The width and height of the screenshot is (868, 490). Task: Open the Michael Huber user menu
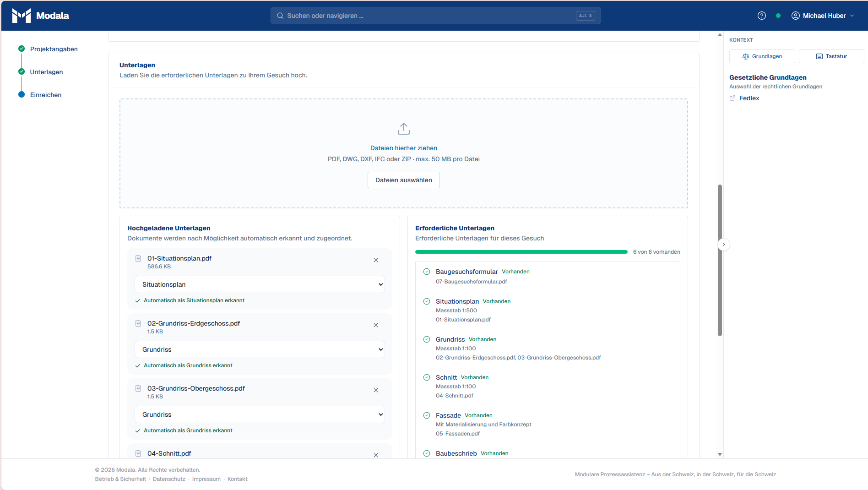click(x=823, y=16)
